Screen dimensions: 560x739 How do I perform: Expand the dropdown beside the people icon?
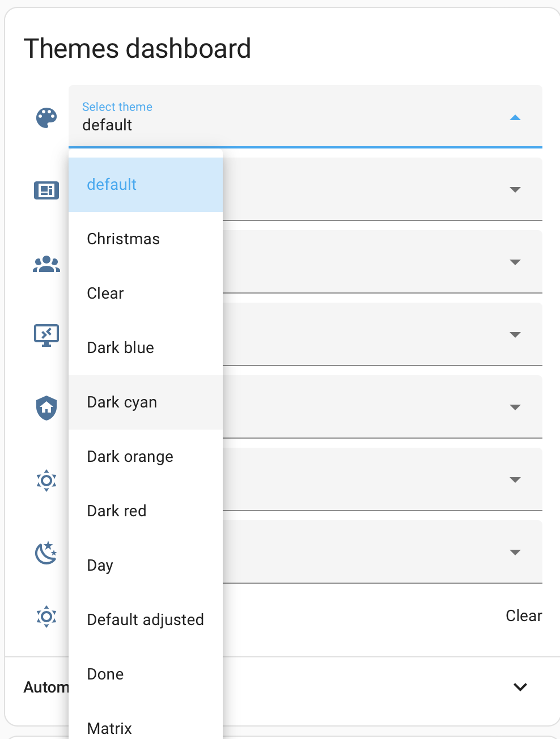[515, 262]
